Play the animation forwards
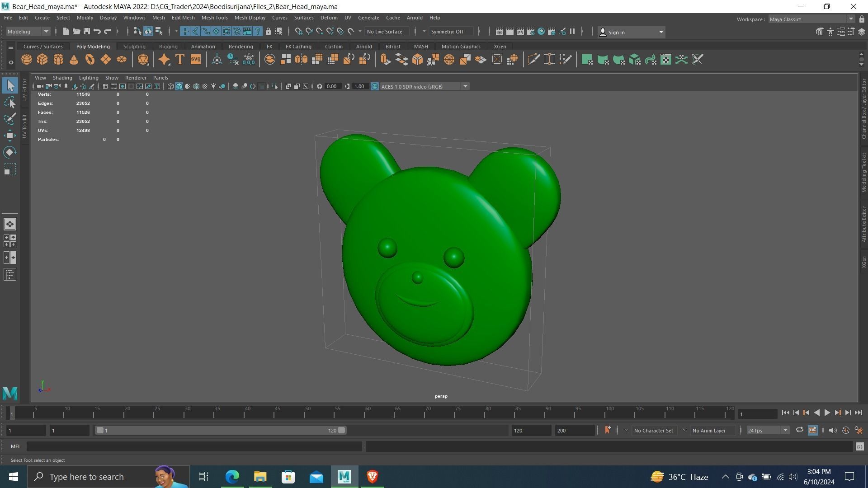 pos(827,413)
